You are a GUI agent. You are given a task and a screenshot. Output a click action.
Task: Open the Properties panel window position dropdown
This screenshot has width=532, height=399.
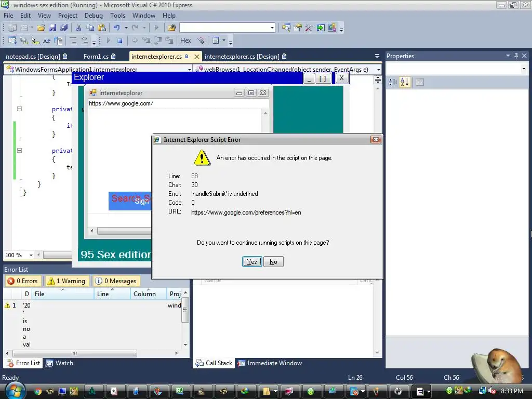click(508, 56)
